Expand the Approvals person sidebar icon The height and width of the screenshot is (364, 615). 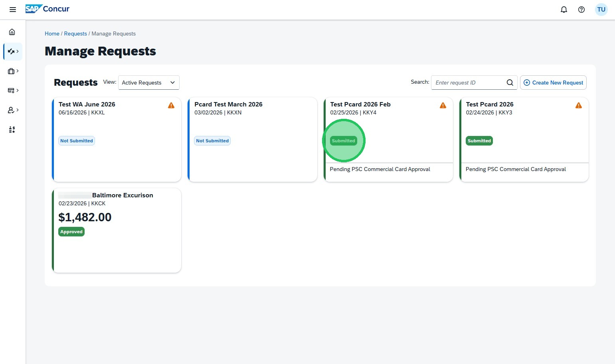(x=13, y=110)
